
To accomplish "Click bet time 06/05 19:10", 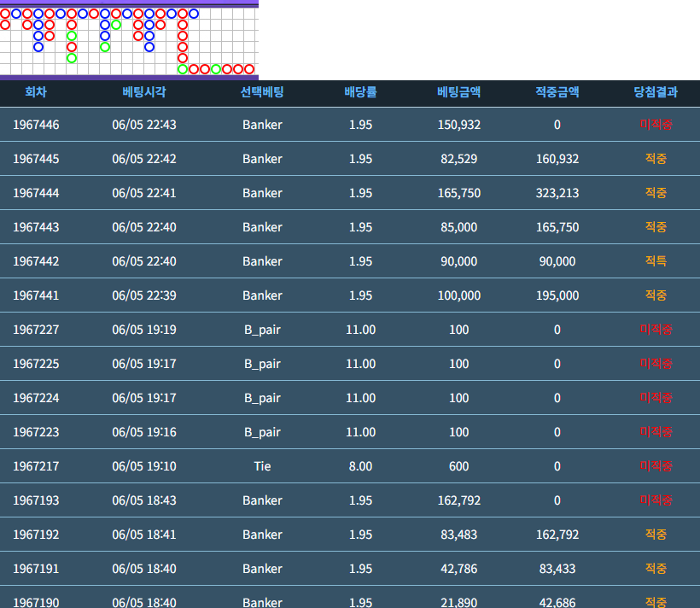I will 144,466.
